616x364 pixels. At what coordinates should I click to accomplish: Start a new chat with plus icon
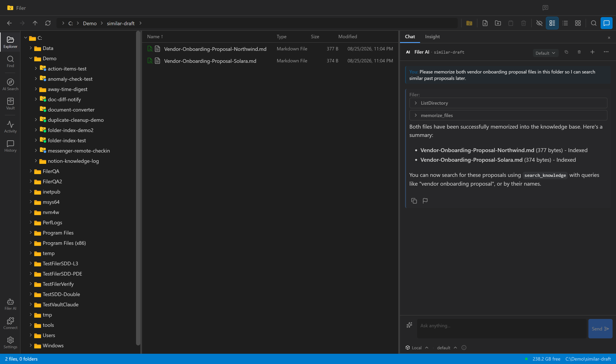click(x=592, y=52)
